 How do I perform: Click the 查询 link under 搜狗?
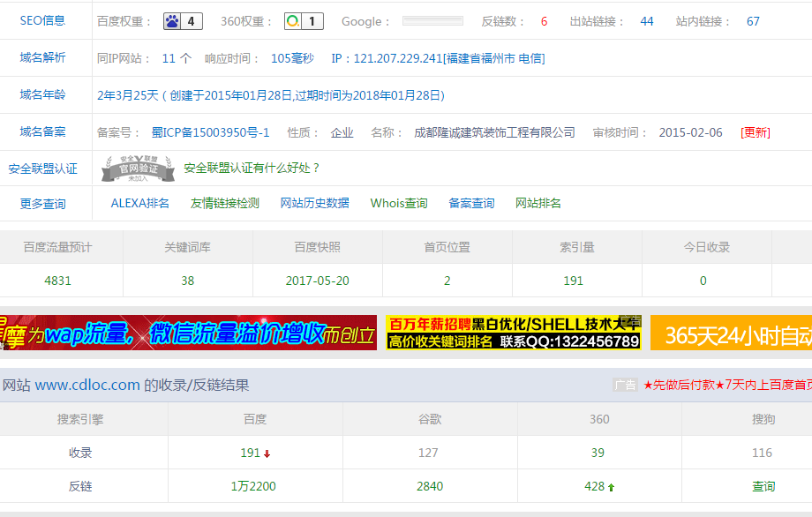763,486
